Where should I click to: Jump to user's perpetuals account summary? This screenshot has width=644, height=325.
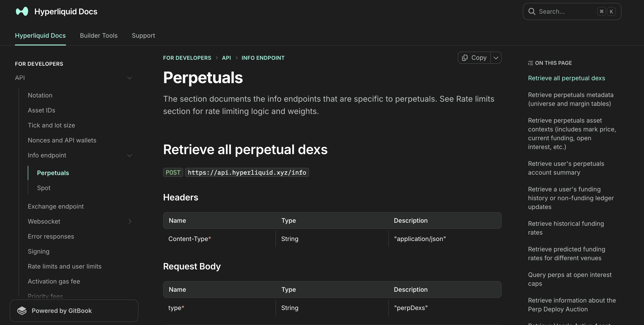tap(566, 168)
